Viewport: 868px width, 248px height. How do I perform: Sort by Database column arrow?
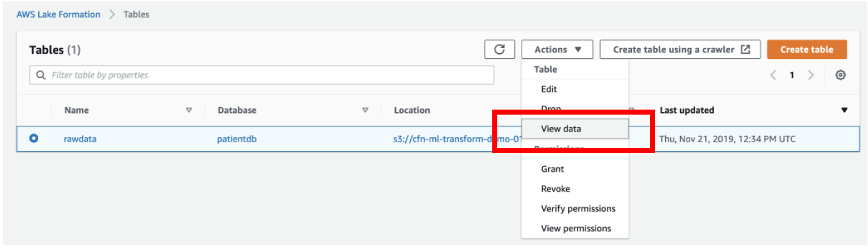(x=365, y=110)
